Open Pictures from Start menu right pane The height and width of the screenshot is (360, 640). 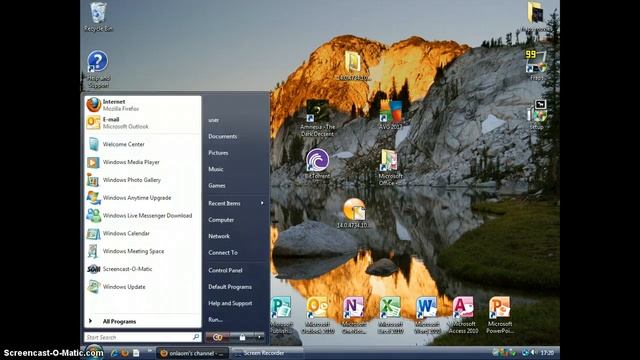coord(218,153)
